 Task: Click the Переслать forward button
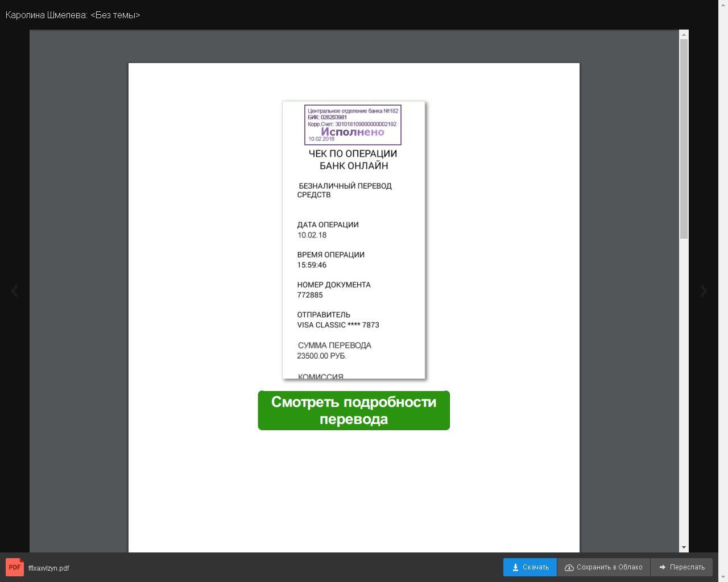click(x=681, y=567)
